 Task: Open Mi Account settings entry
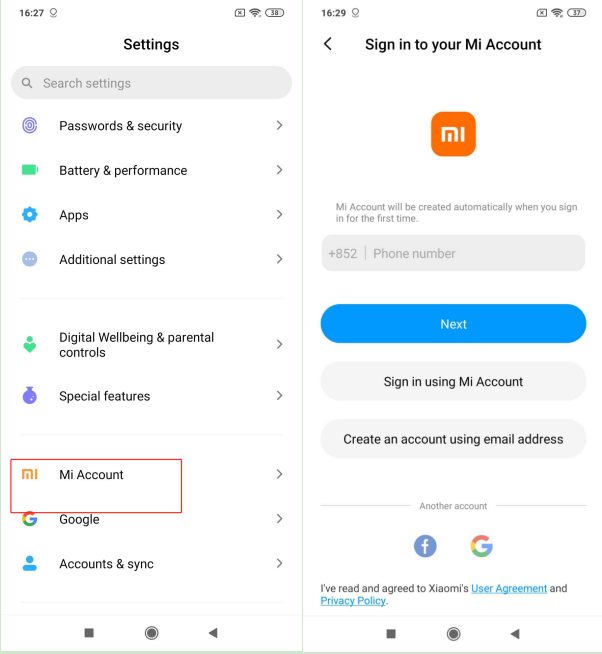tap(151, 474)
